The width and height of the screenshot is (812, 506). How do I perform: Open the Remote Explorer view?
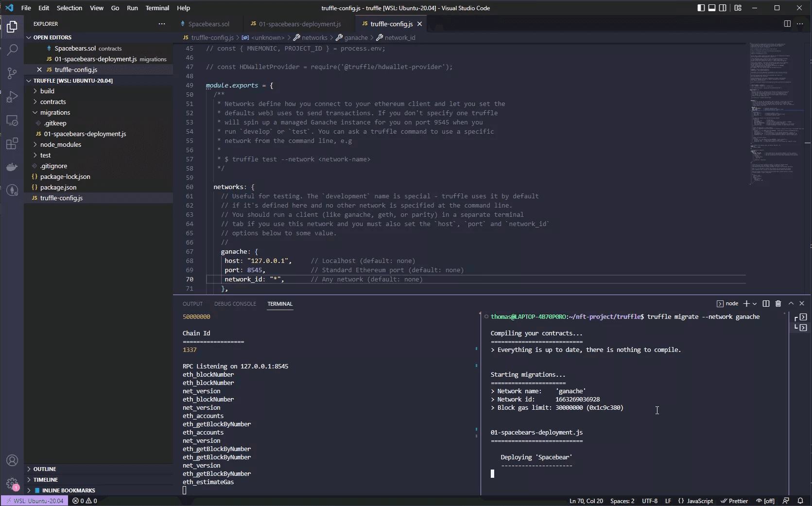point(12,120)
